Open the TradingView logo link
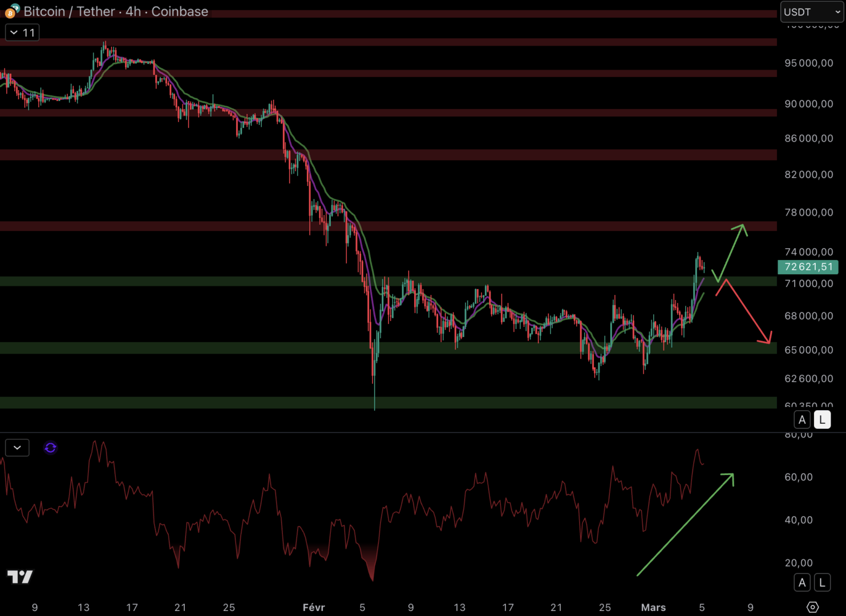The width and height of the screenshot is (846, 616). (x=20, y=577)
